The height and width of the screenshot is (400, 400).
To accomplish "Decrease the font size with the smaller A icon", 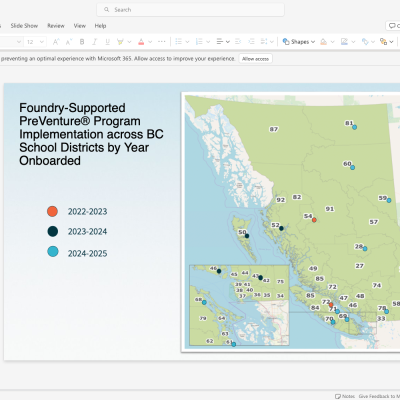I will point(69,42).
